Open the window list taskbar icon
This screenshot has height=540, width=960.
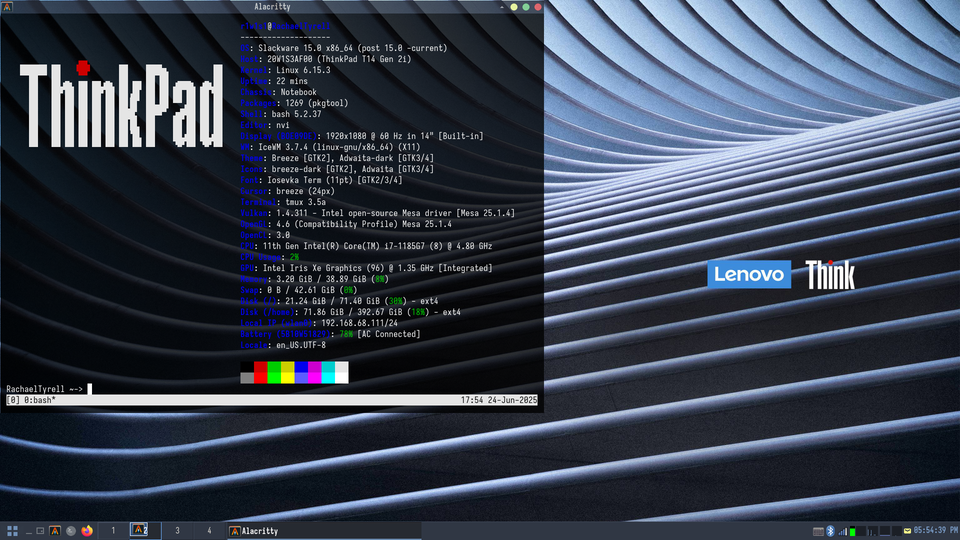point(40,531)
